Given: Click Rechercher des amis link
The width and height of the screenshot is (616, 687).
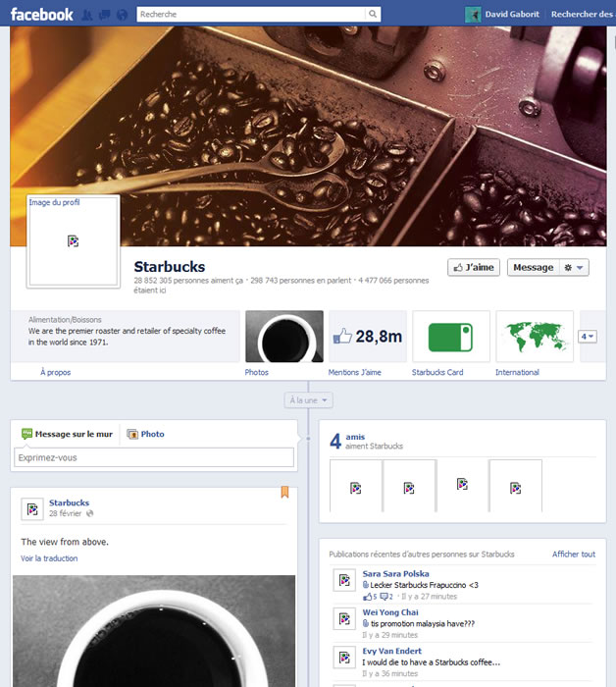Looking at the screenshot, I should tap(583, 14).
